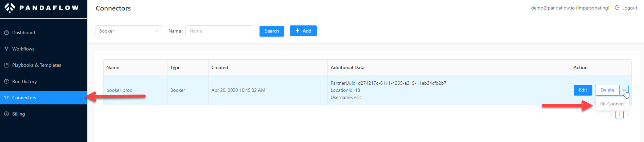The height and width of the screenshot is (142, 644).
Task: Click the next page arrow
Action: [x=628, y=115]
